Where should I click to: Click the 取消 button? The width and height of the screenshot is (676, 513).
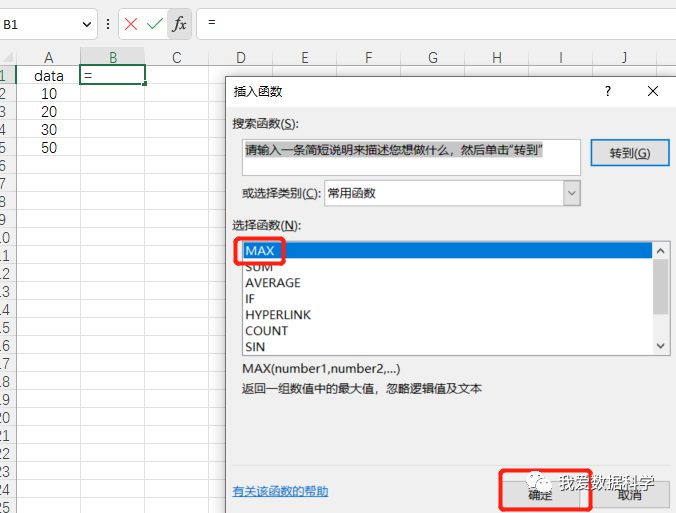629,495
